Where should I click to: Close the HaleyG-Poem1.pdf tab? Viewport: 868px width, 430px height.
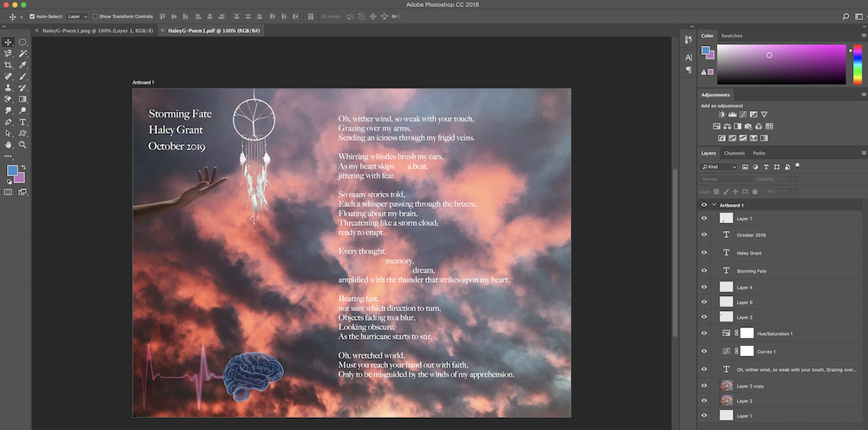pos(163,31)
